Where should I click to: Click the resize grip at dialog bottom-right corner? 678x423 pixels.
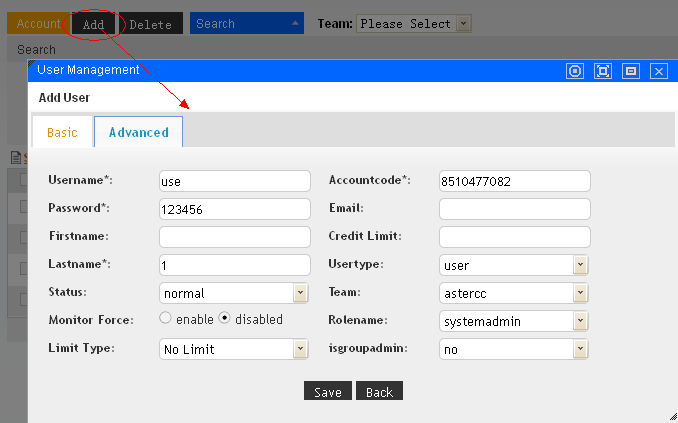pos(672,416)
